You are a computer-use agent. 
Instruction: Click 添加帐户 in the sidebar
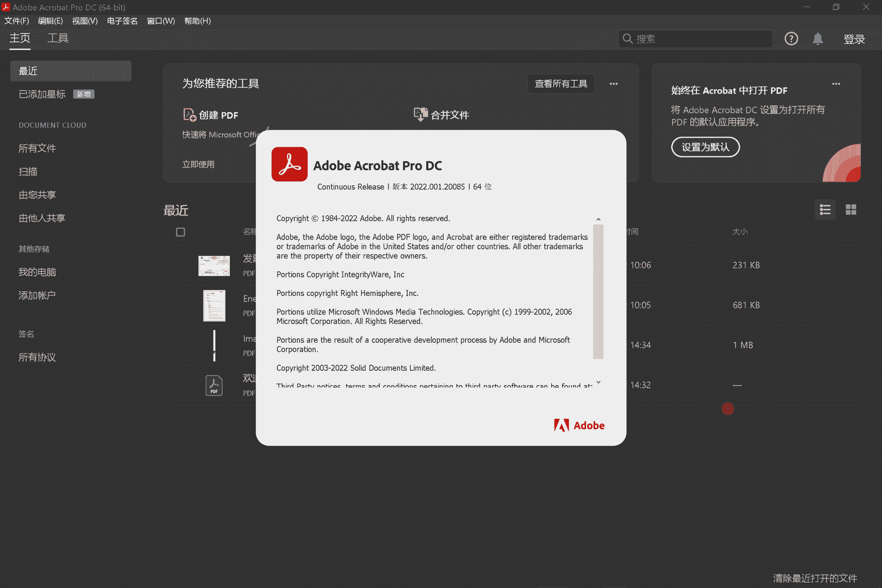[37, 295]
